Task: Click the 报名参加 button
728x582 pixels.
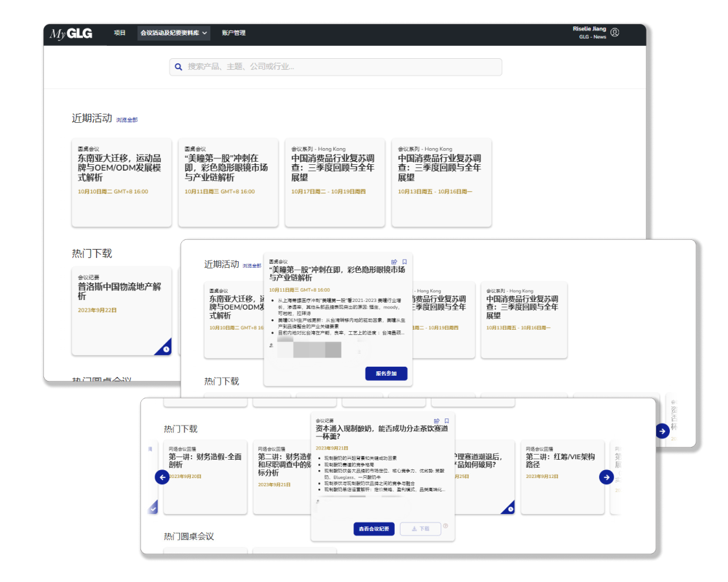Action: [x=386, y=374]
